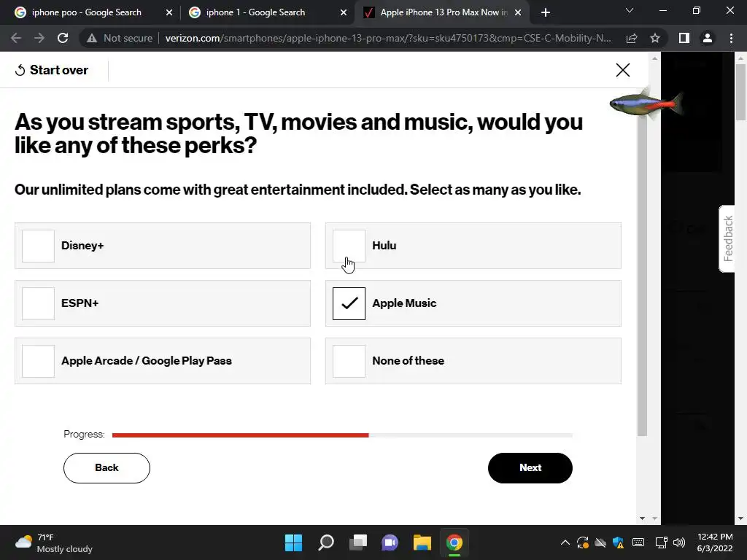
Task: Open the weather widget showing 71°F
Action: 53,542
